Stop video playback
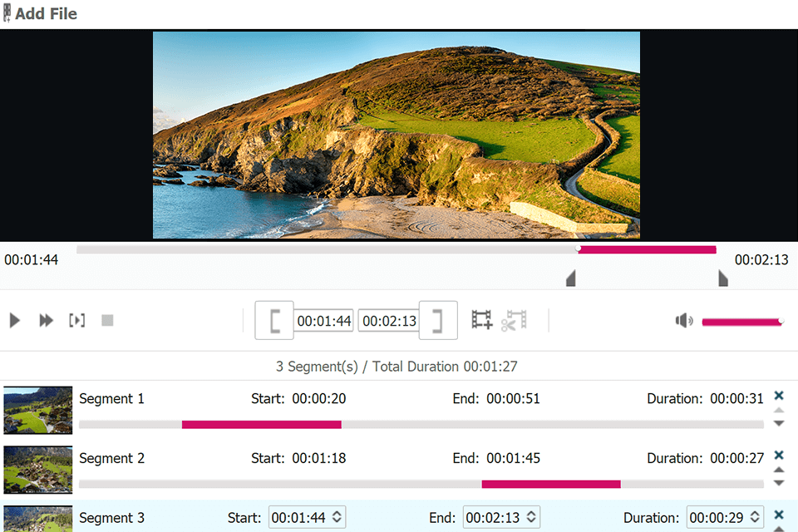 pos(107,320)
